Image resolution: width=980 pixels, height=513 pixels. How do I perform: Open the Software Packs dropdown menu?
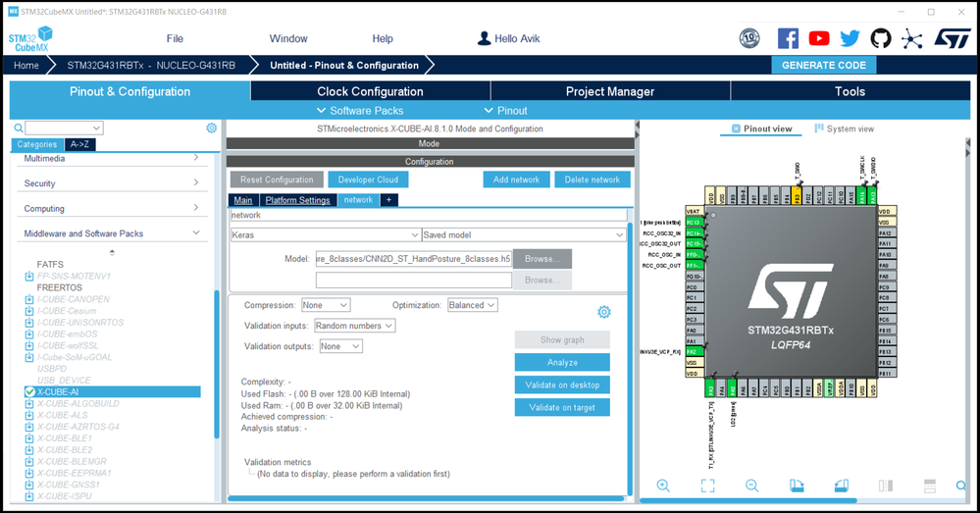click(360, 111)
